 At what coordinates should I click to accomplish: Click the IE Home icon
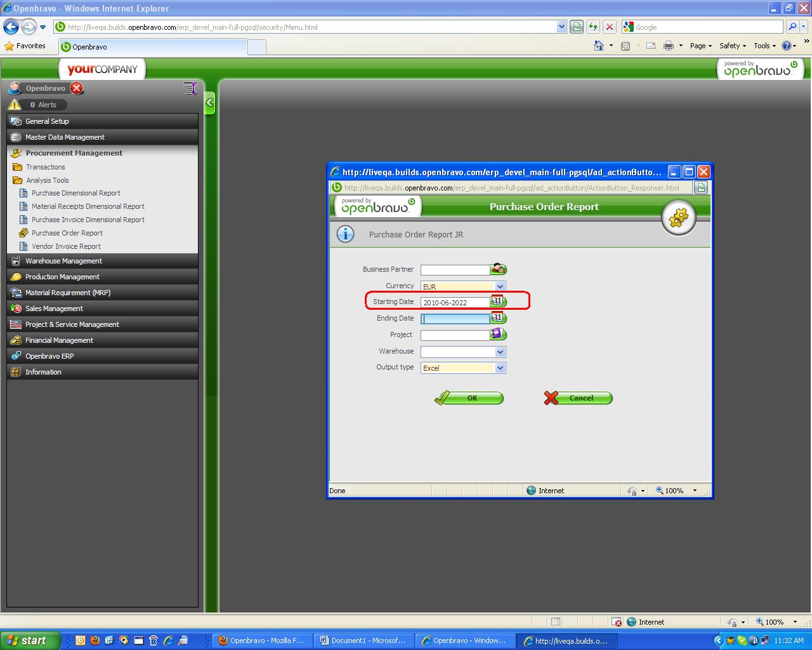point(598,46)
